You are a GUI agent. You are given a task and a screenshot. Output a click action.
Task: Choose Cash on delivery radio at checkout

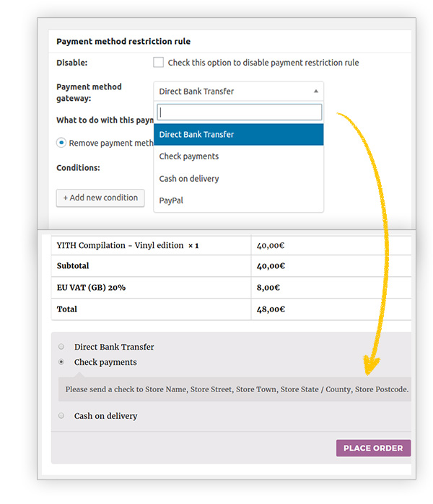tap(61, 416)
